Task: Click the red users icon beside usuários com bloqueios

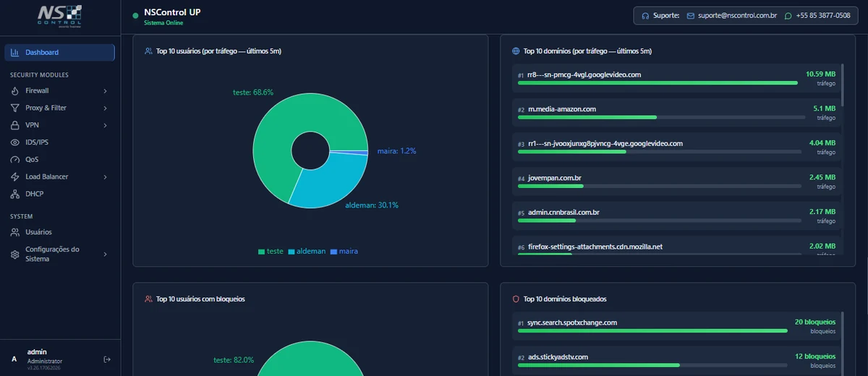Action: coord(148,299)
